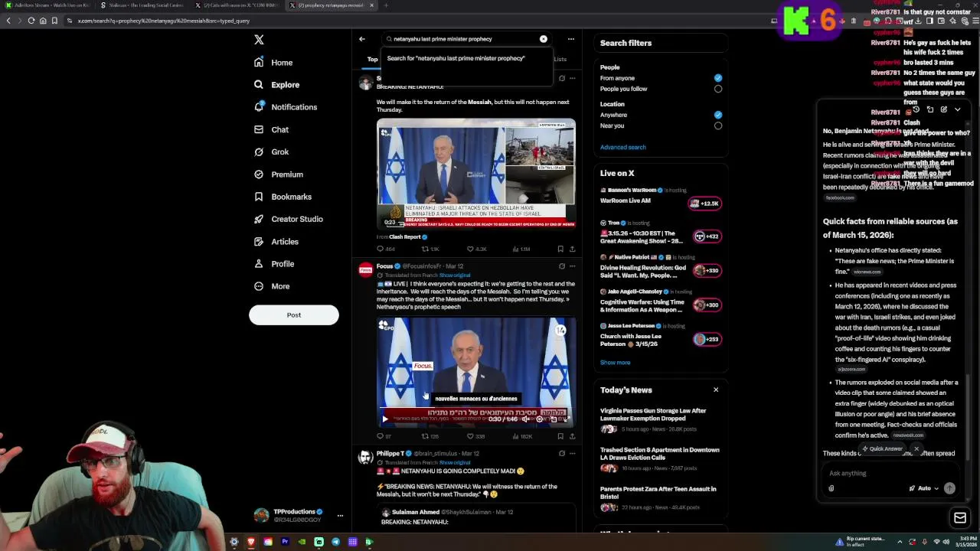Share the Focus post
980x551 pixels.
[572, 436]
